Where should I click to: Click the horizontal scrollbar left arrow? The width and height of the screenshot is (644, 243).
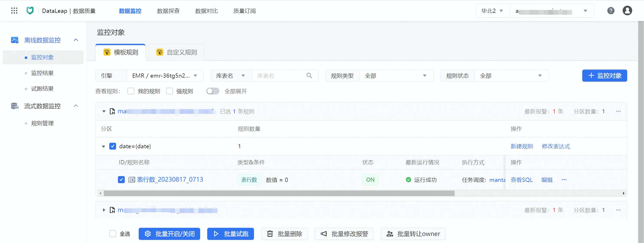100,193
